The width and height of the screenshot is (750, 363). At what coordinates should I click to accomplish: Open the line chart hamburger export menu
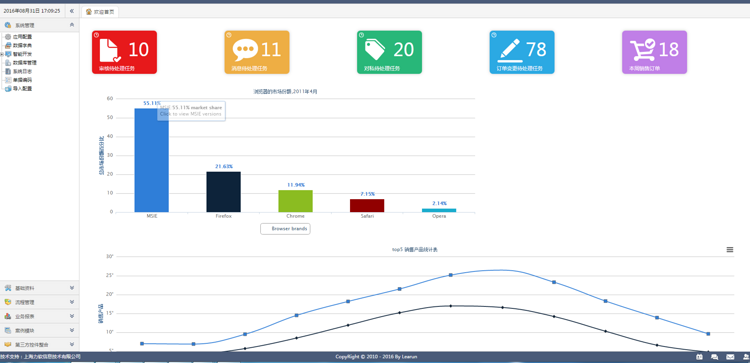coord(729,250)
